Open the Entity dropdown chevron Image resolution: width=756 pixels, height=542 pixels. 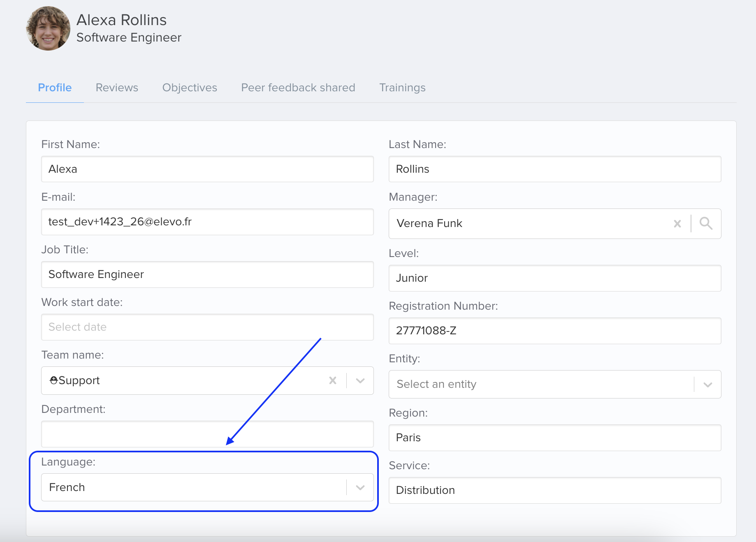click(707, 384)
